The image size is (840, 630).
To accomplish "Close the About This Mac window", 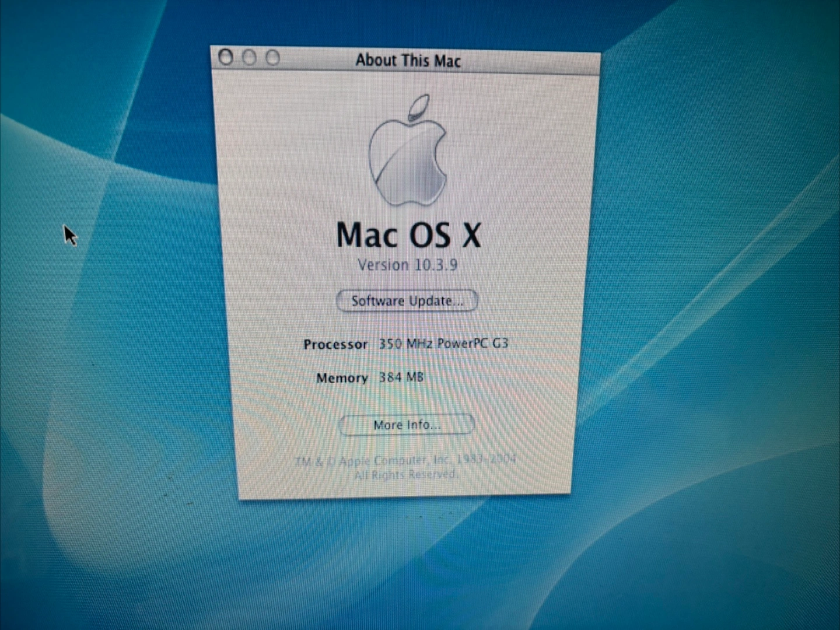I will tap(226, 57).
